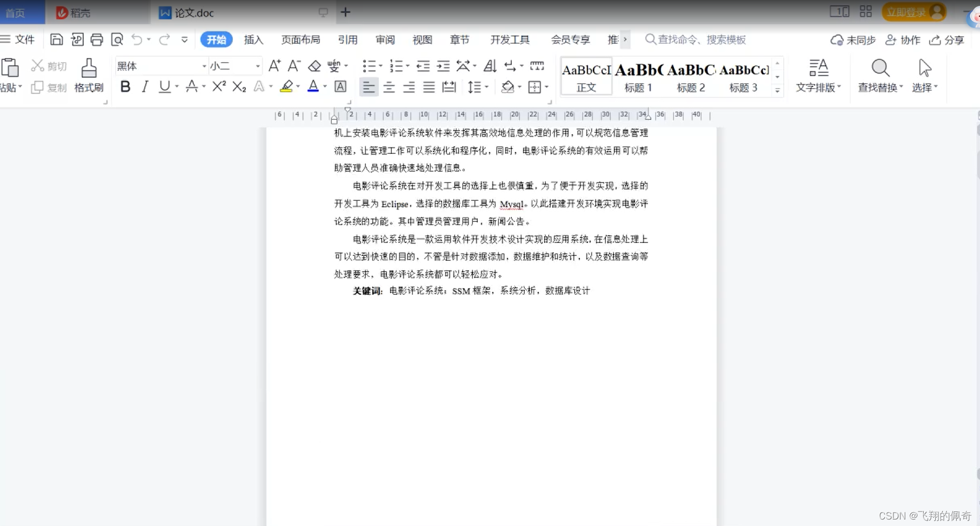
Task: Select the Format Painter tool
Action: click(89, 76)
